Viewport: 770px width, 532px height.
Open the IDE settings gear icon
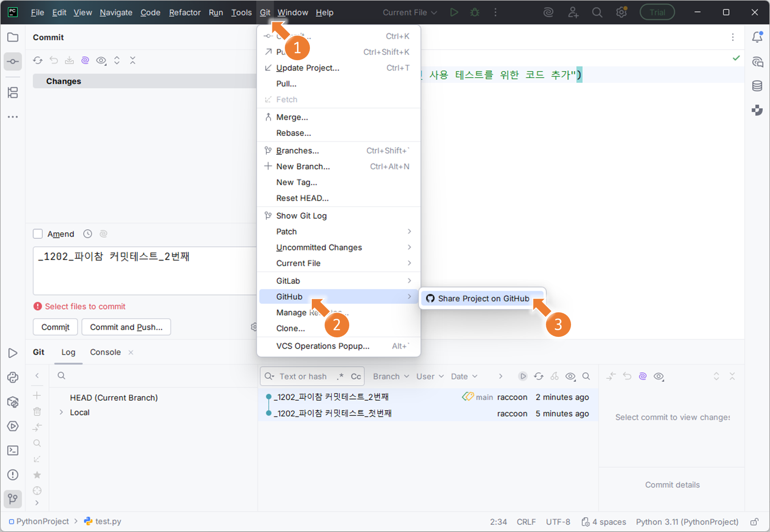(621, 12)
